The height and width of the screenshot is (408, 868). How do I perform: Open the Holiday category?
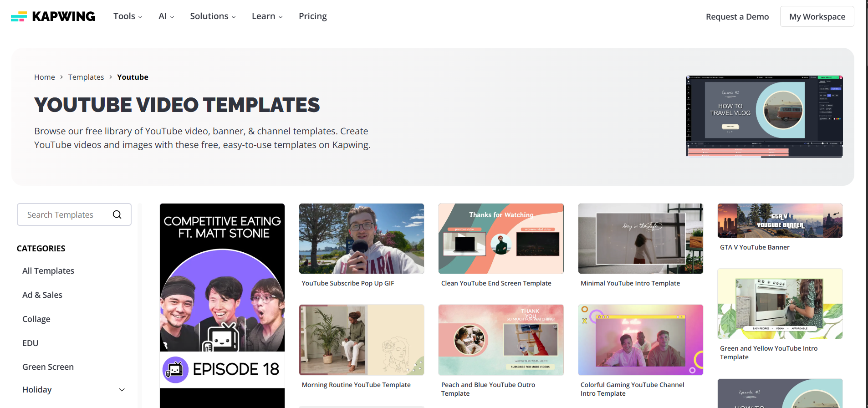(37, 390)
